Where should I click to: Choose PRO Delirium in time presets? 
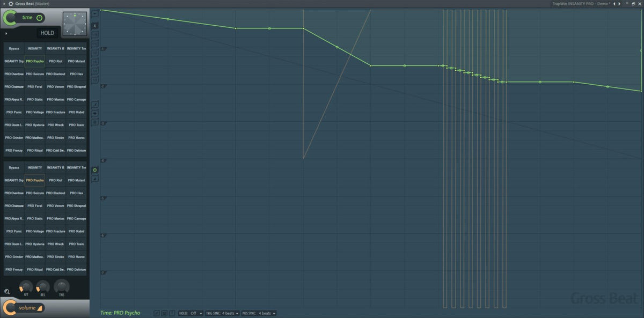coord(76,151)
